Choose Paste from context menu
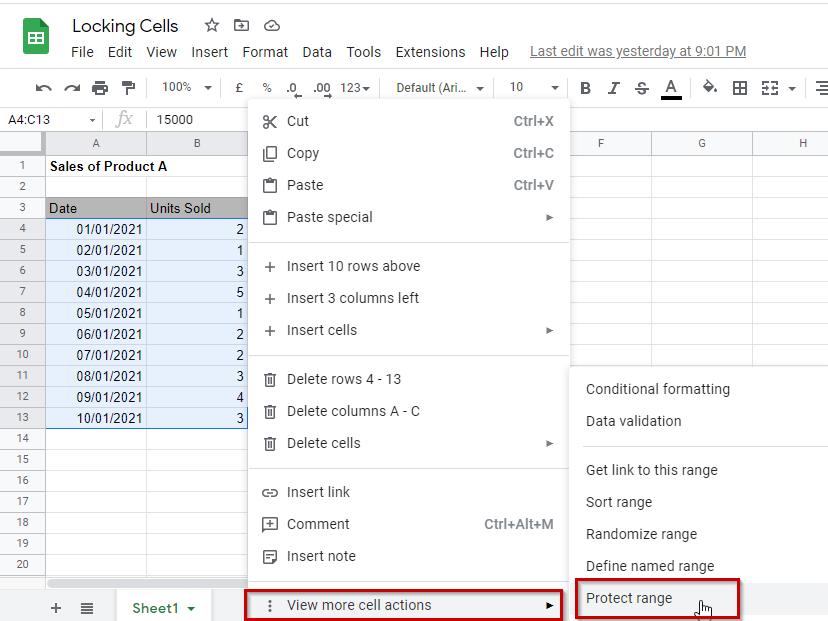The height and width of the screenshot is (621, 828). click(409, 185)
